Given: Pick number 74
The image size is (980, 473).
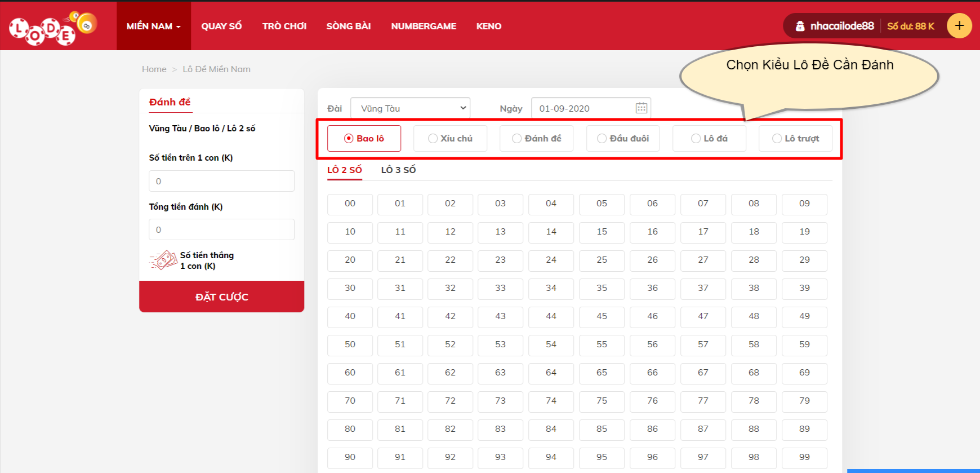Looking at the screenshot, I should click(x=551, y=401).
